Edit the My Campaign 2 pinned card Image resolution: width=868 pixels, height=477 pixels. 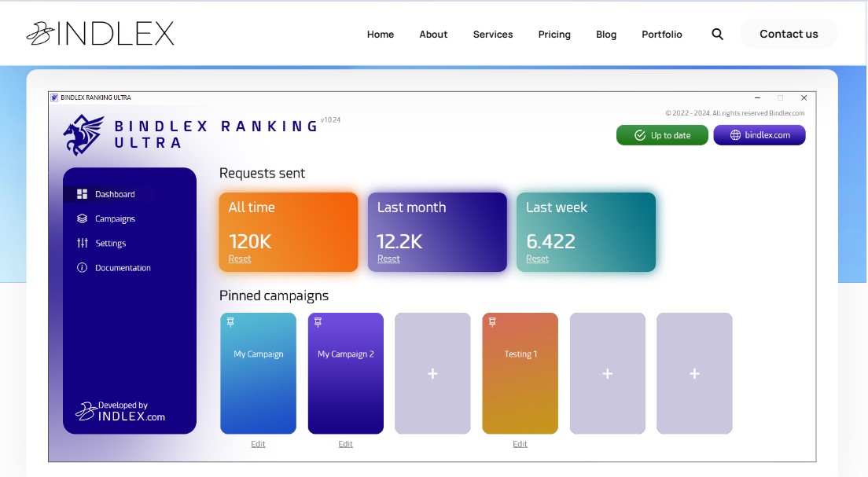345,444
